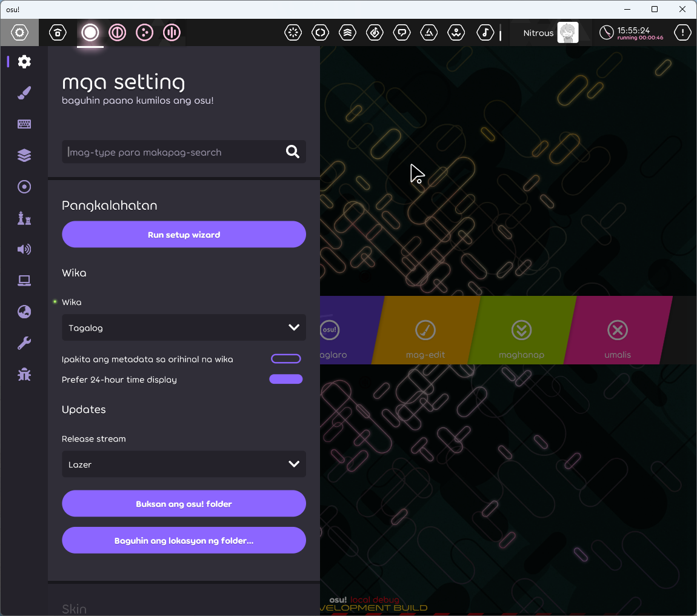
Task: Click the magnifier icon in search box
Action: [x=293, y=152]
